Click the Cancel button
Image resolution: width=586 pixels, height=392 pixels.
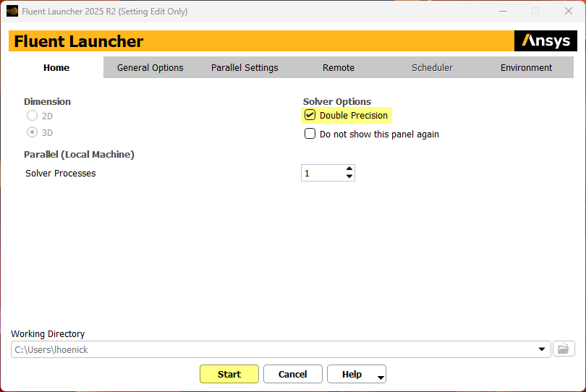[292, 374]
